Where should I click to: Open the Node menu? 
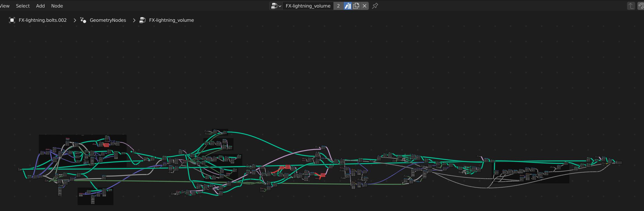(x=57, y=6)
